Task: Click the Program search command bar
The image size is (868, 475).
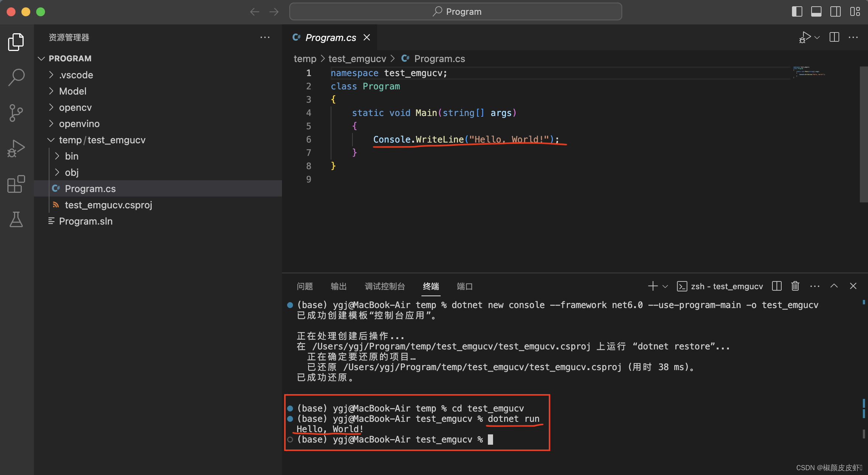Action: [455, 11]
